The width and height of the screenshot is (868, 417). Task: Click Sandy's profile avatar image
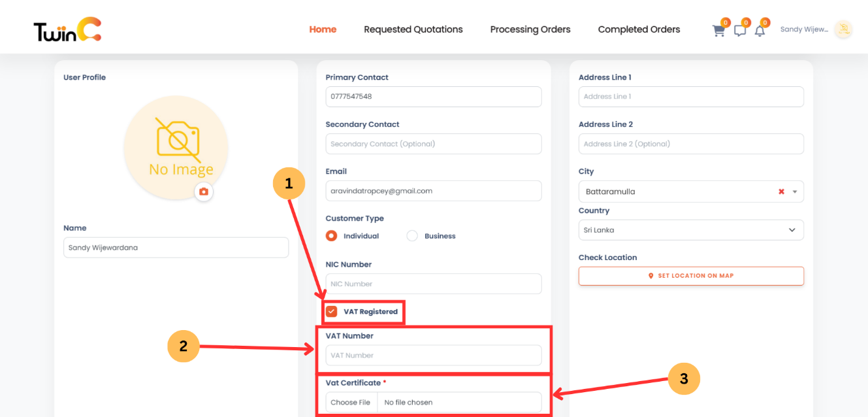tap(843, 29)
